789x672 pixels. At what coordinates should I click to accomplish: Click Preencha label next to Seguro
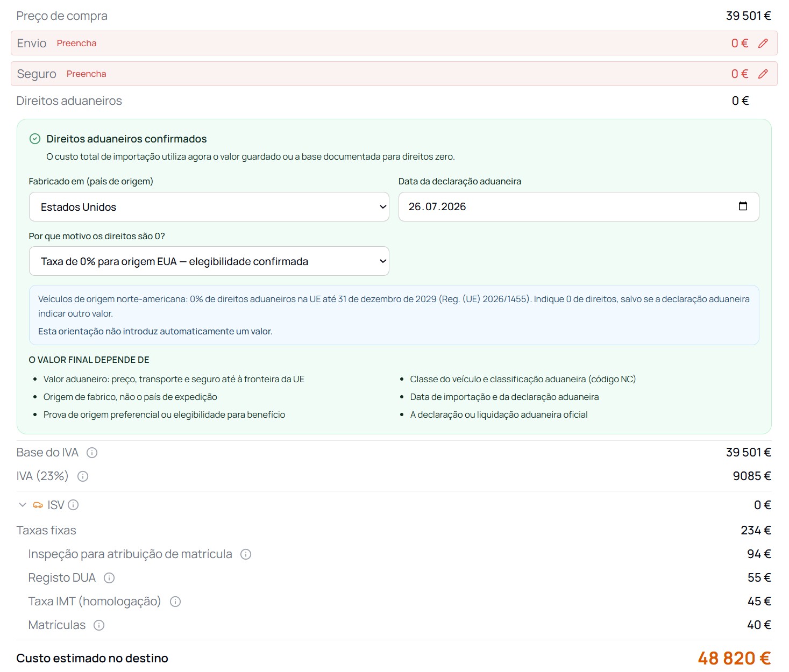[87, 74]
